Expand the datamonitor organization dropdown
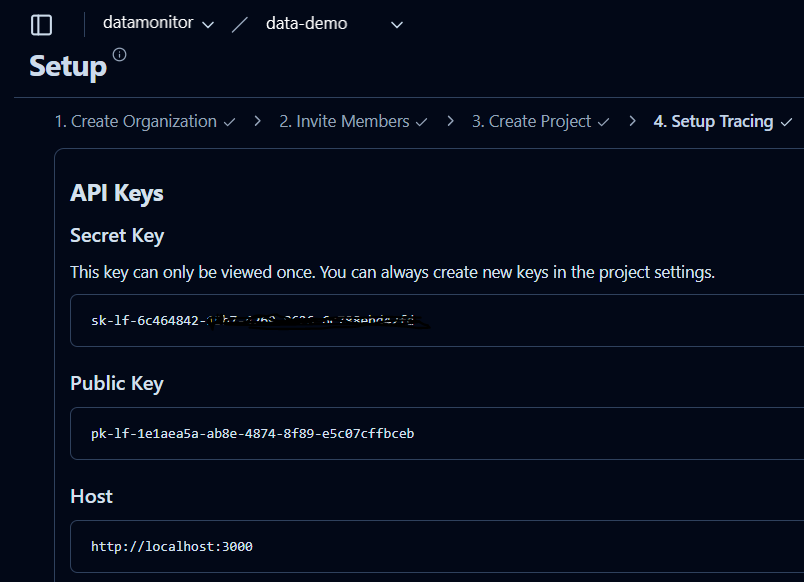This screenshot has width=804, height=582. (x=158, y=23)
